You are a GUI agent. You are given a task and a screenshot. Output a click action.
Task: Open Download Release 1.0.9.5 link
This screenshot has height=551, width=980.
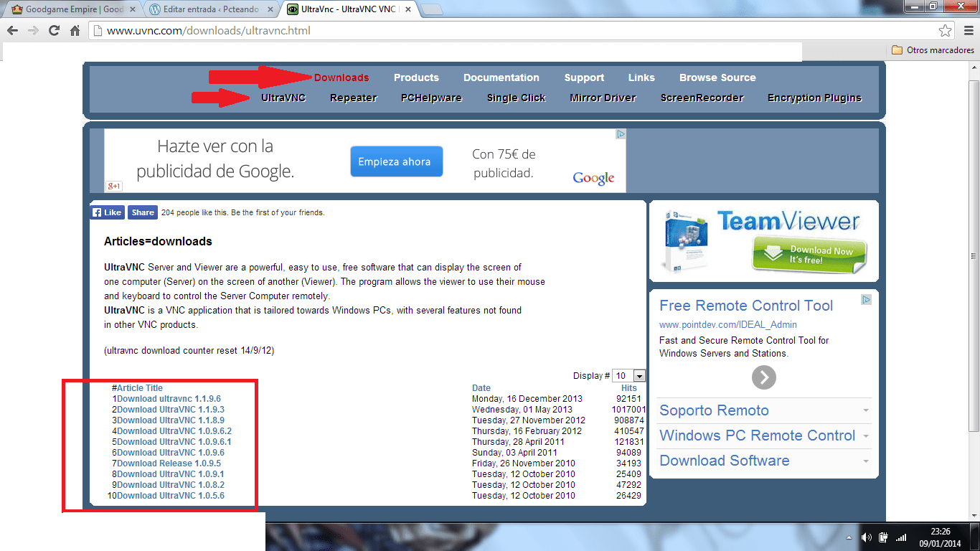pyautogui.click(x=169, y=463)
